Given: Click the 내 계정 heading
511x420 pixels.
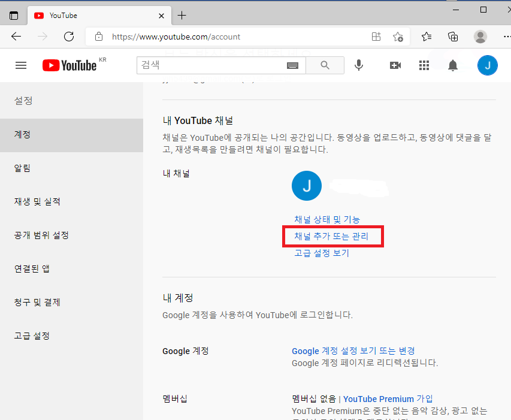Looking at the screenshot, I should coord(178,298).
